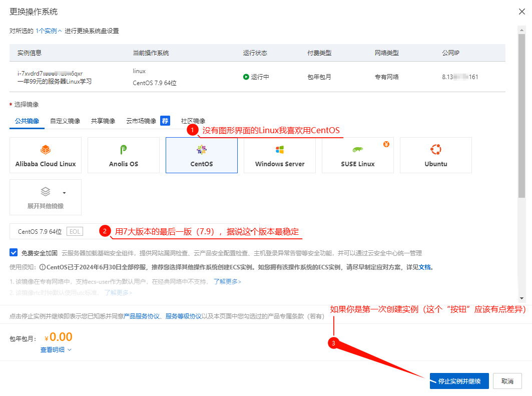
Task: Click the info icon next to 使用须知
Action: 43,267
